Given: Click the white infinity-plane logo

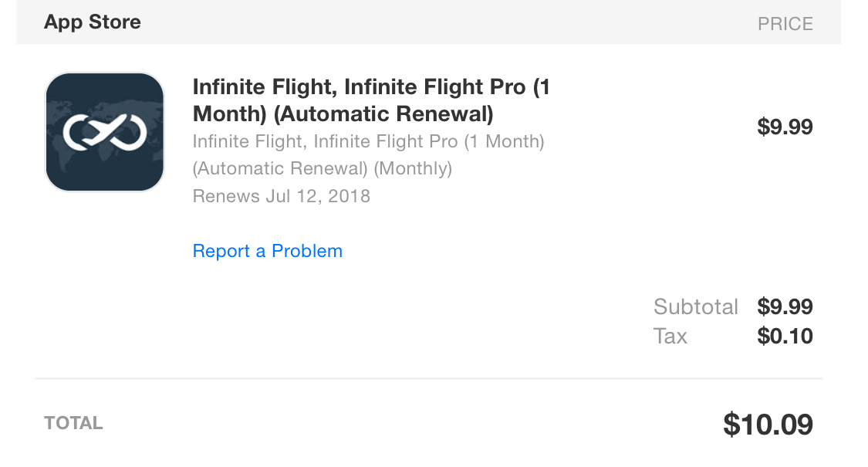Looking at the screenshot, I should 105,132.
